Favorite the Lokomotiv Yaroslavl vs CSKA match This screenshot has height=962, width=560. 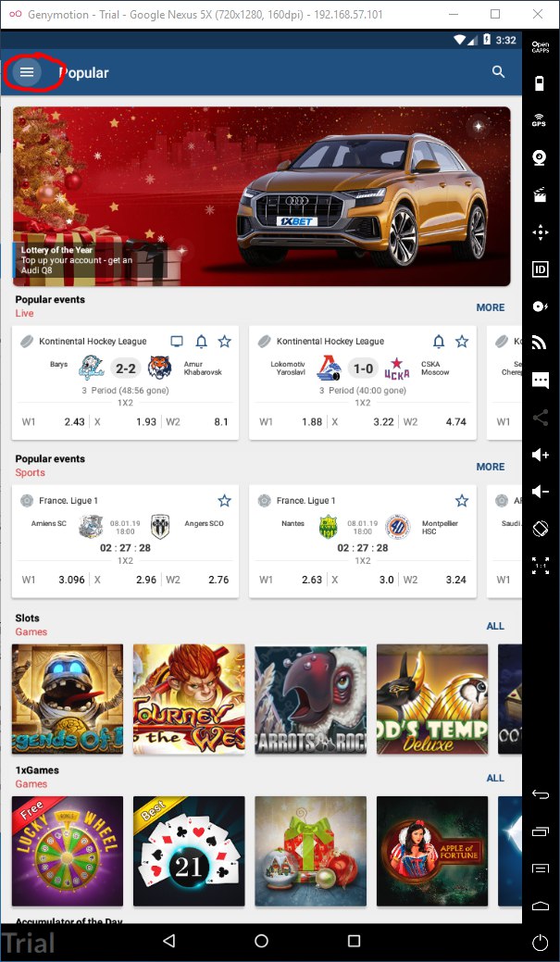pyautogui.click(x=462, y=341)
